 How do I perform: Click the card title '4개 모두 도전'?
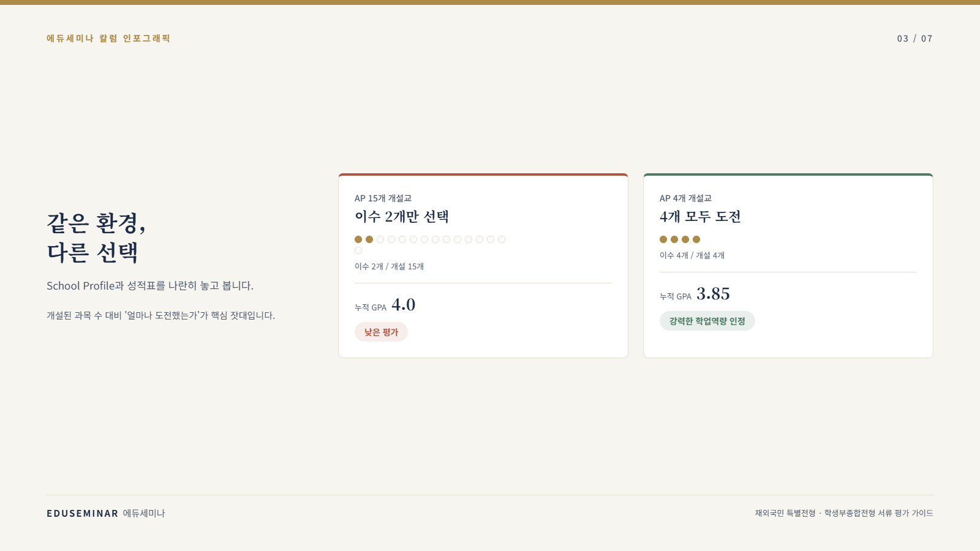[700, 217]
